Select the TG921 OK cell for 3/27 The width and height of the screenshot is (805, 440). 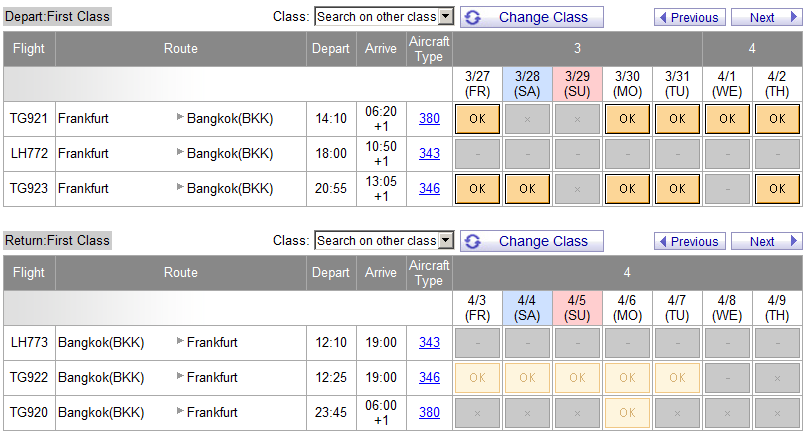point(477,119)
